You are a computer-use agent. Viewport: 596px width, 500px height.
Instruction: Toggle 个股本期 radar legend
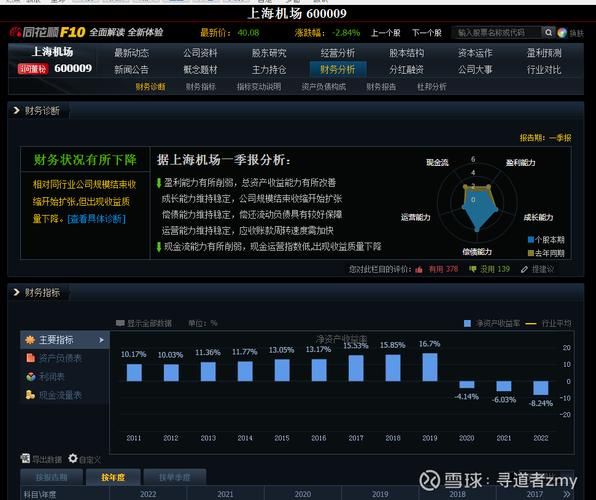[x=546, y=240]
